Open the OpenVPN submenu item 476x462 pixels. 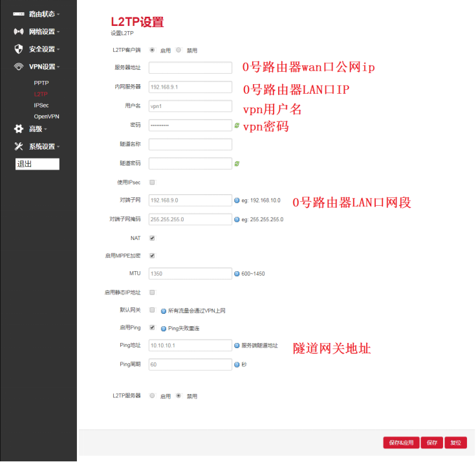point(47,116)
